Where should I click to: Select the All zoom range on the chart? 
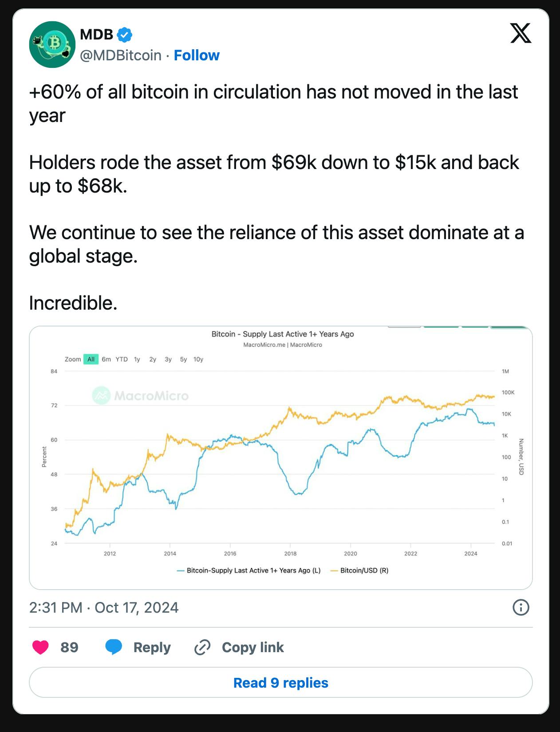coord(91,359)
